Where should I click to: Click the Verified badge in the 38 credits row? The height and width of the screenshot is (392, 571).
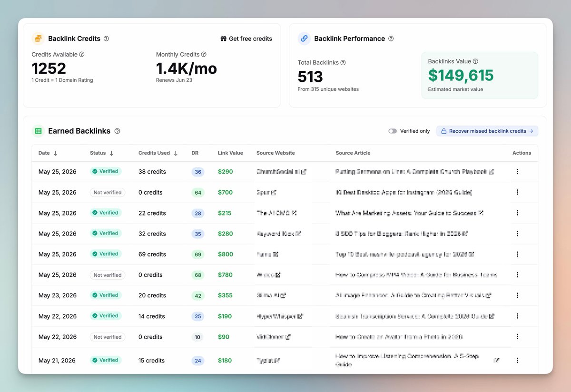(x=106, y=171)
